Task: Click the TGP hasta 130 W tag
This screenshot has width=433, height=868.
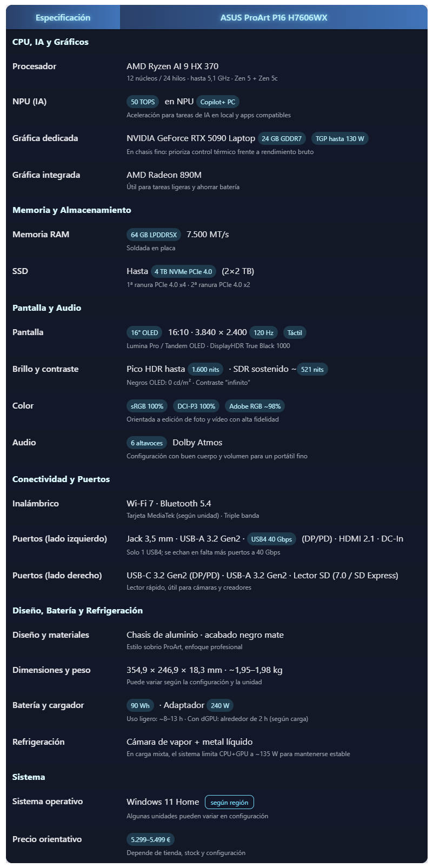Action: [x=339, y=138]
